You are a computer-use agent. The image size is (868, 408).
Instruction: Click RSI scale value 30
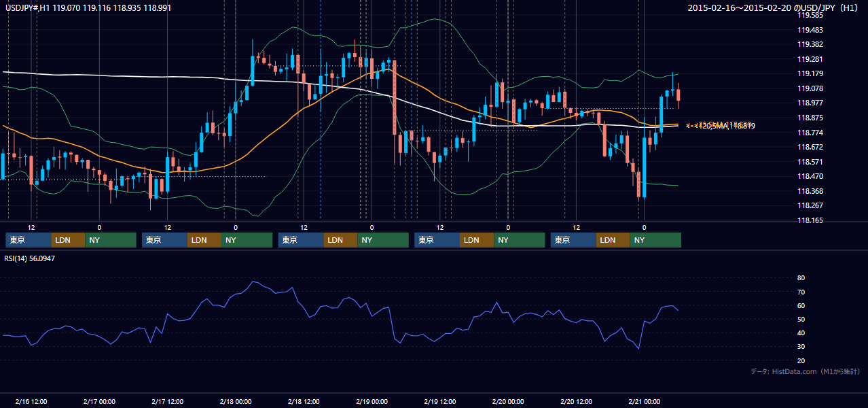click(x=801, y=347)
